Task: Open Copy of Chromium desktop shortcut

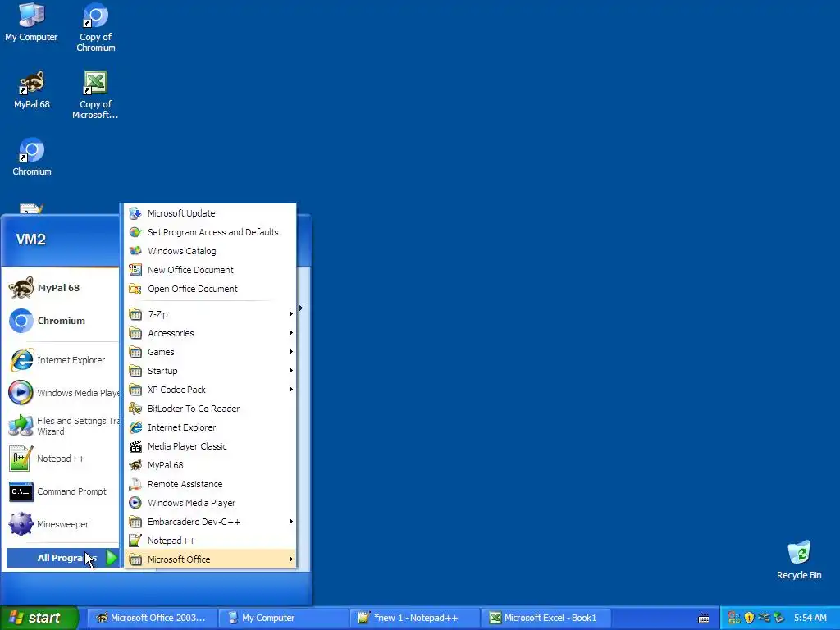Action: (95, 27)
